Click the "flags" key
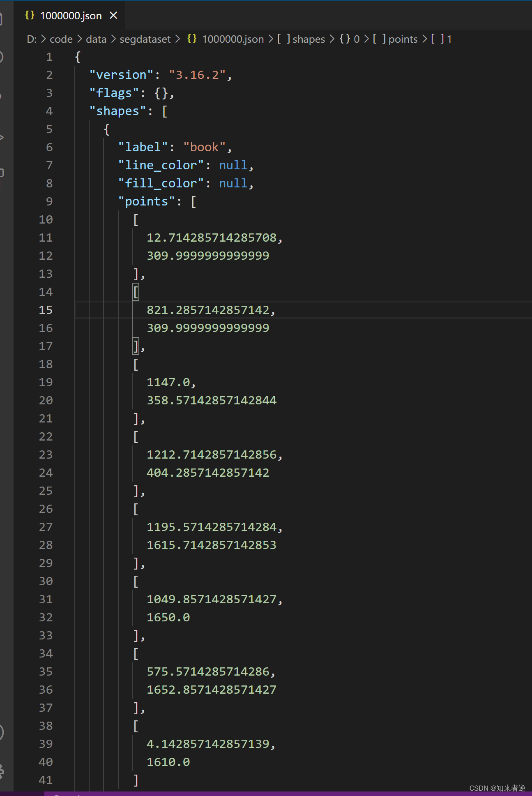The height and width of the screenshot is (796, 532). [114, 93]
